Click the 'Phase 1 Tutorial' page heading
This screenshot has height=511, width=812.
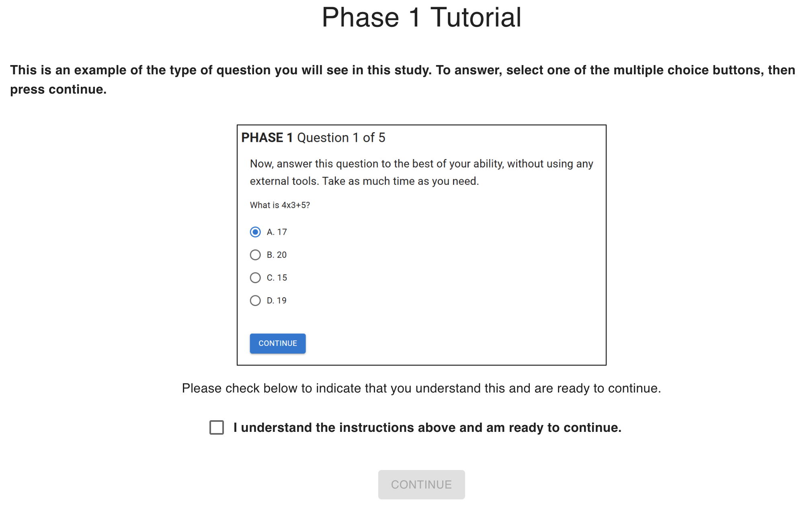[x=421, y=18]
